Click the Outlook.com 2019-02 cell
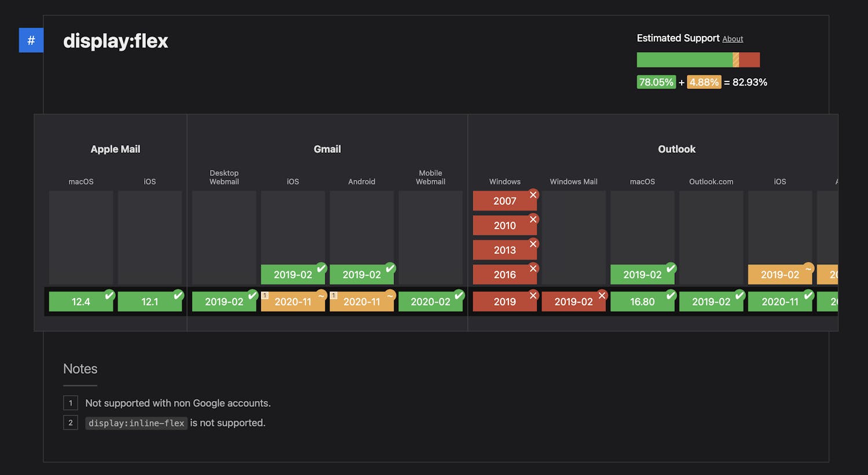This screenshot has width=868, height=475. (x=711, y=301)
